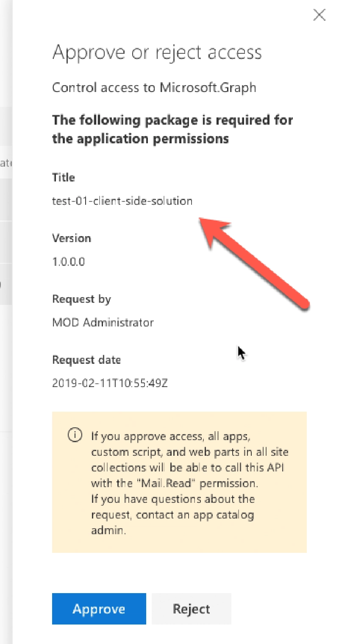
Task: Click the partially visible column header on the left
Action: [6, 162]
